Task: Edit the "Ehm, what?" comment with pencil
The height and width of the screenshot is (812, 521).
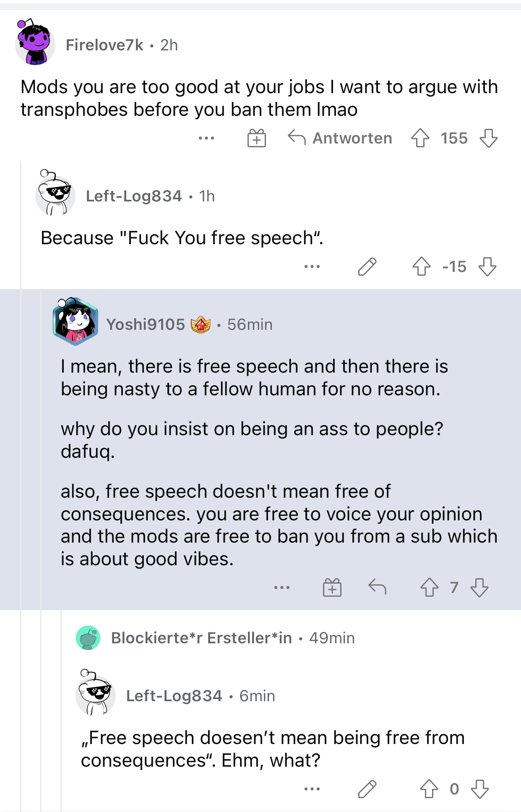Action: 367,789
